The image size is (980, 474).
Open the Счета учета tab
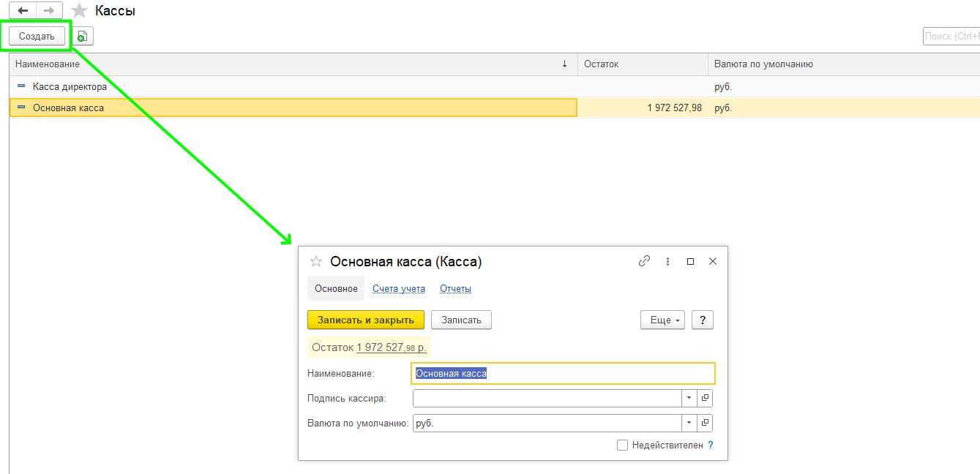399,288
